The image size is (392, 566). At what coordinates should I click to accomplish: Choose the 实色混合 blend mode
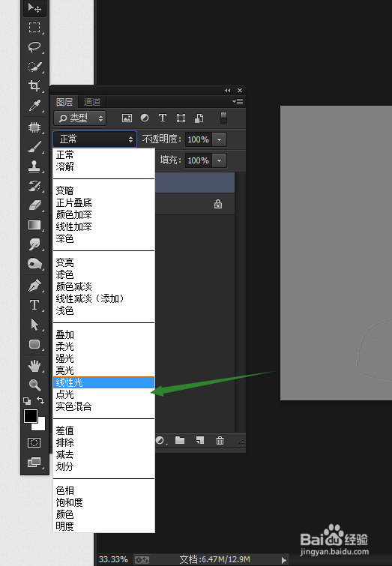103,406
